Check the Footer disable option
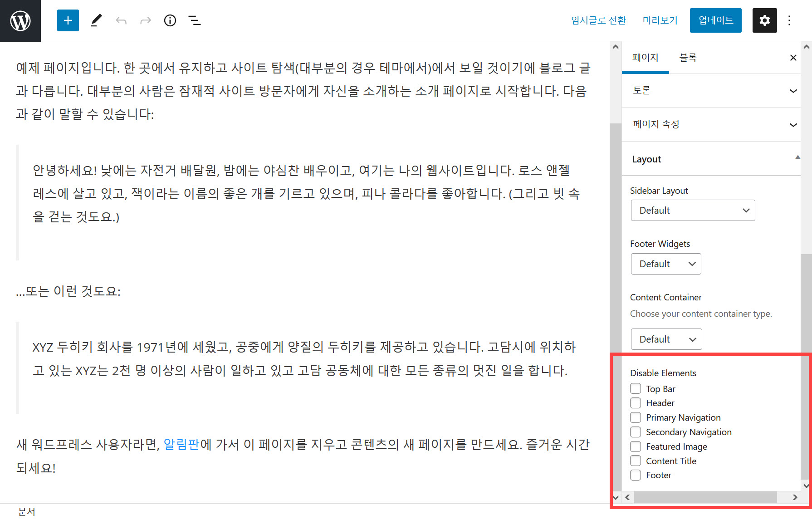This screenshot has width=812, height=520. pos(636,475)
